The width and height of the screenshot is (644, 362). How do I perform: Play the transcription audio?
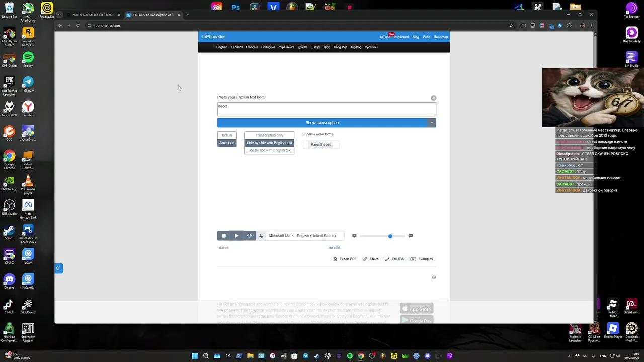tap(236, 236)
